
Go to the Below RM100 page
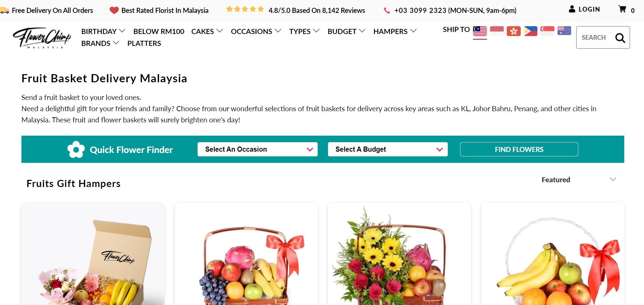[x=159, y=31]
